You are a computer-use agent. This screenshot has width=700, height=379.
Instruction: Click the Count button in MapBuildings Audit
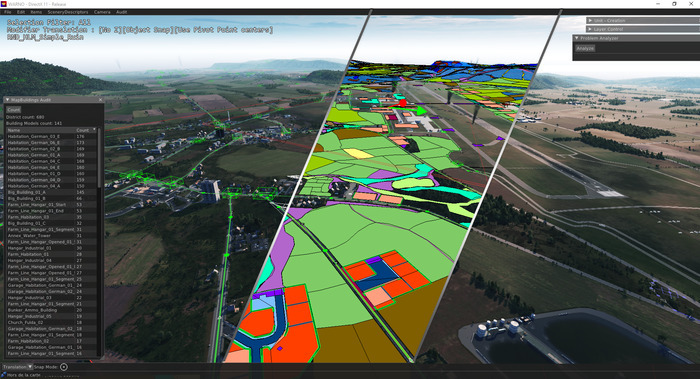pos(13,110)
